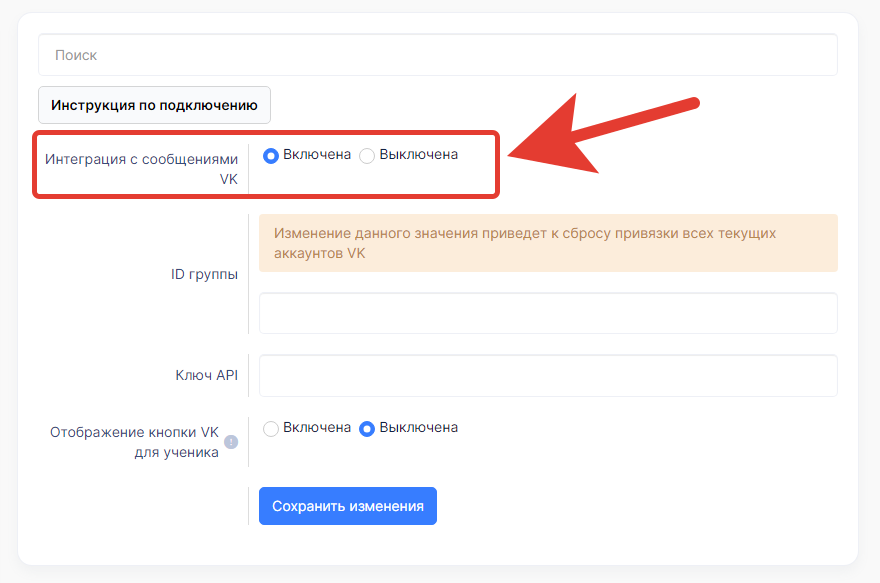880x583 pixels.
Task: Choose Выключена radio for VK button display
Action: click(x=367, y=428)
